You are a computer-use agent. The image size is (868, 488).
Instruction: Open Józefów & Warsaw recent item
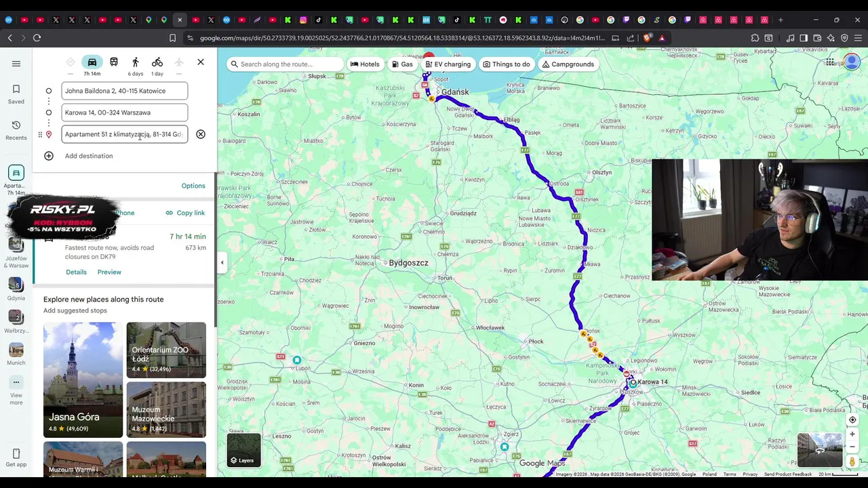point(16,252)
